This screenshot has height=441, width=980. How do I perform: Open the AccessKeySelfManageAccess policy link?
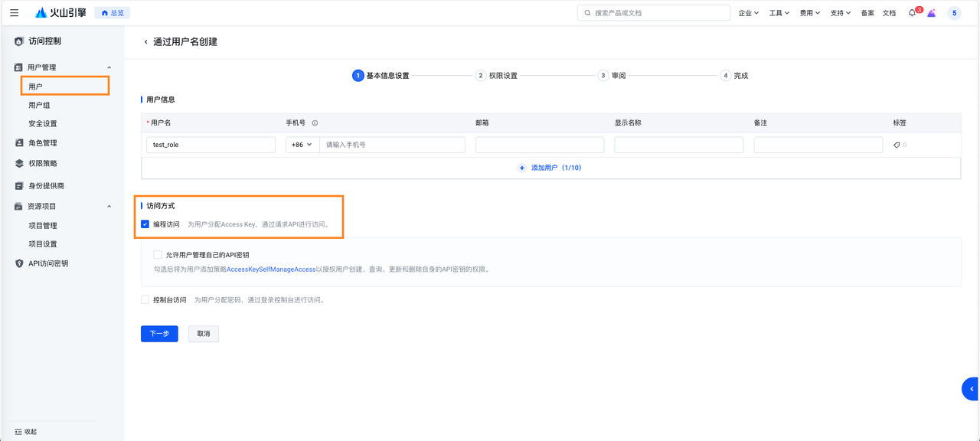[271, 269]
